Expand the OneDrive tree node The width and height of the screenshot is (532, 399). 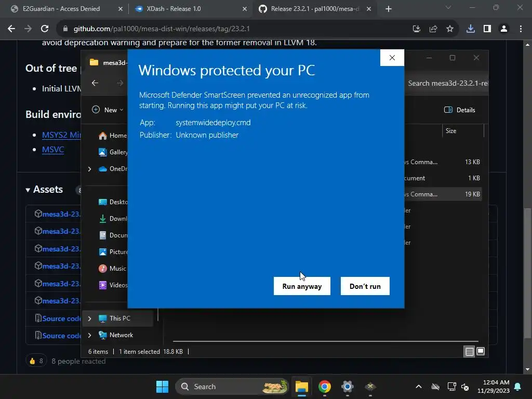coord(89,169)
